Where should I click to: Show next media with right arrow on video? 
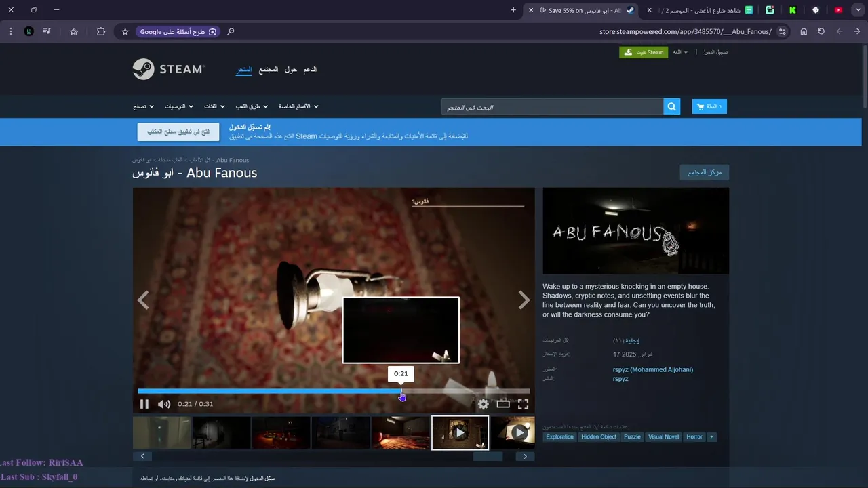(x=524, y=300)
